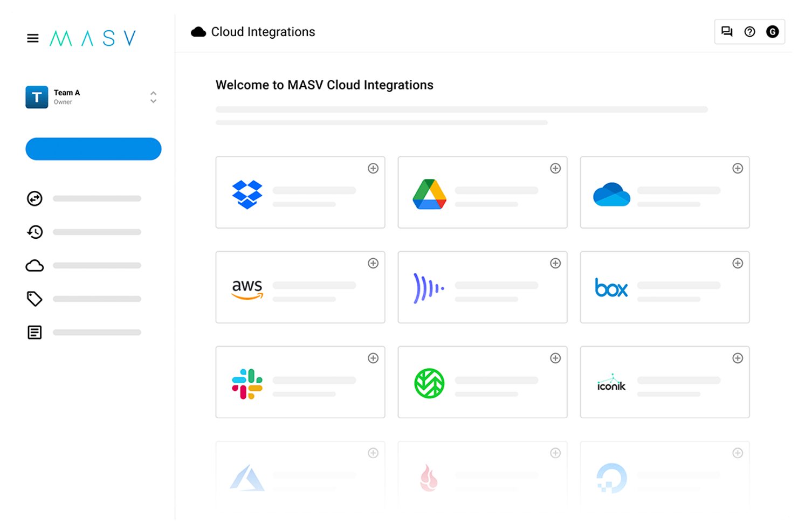Screen dimensions: 798x532
Task: Click the Welcome to MASV Cloud Integrations heading
Action: [325, 85]
